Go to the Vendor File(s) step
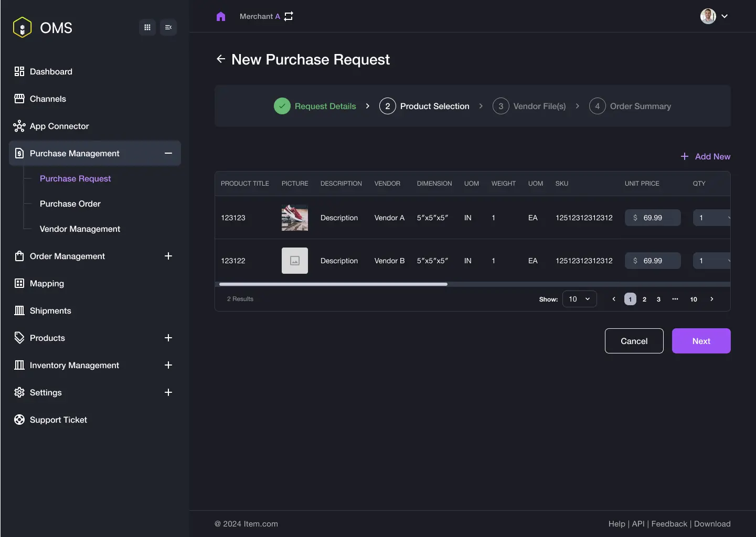Viewport: 756px width, 537px height. 530,106
